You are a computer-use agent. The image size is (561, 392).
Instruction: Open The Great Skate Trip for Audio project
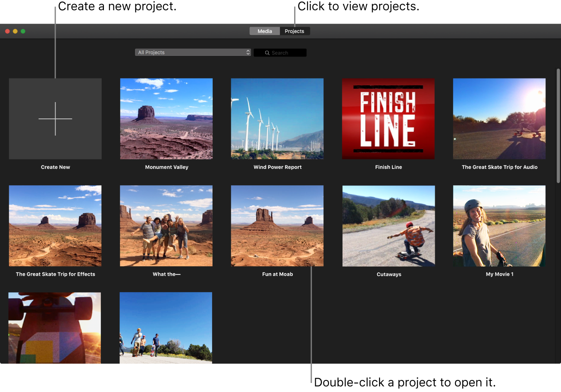[499, 118]
